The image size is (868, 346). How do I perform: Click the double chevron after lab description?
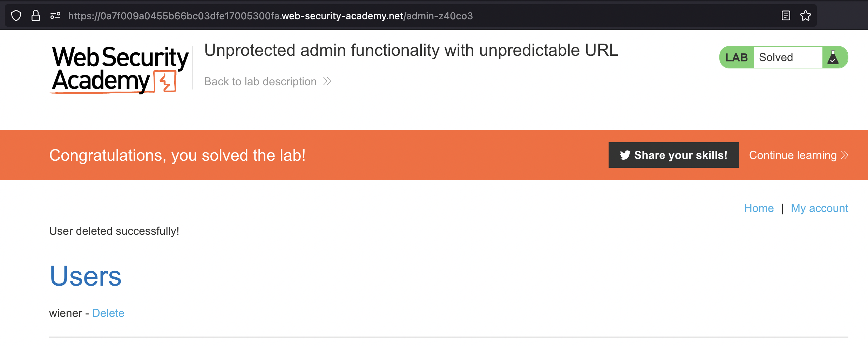pyautogui.click(x=327, y=81)
